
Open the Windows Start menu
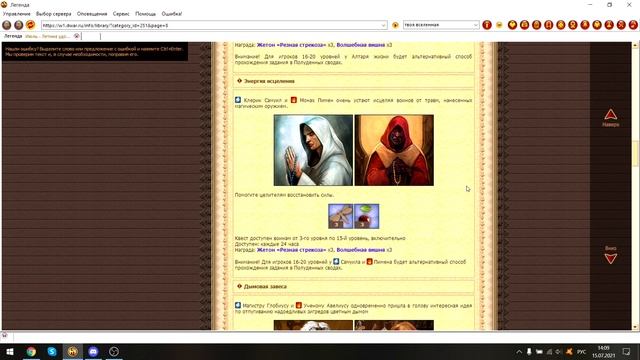[10, 351]
